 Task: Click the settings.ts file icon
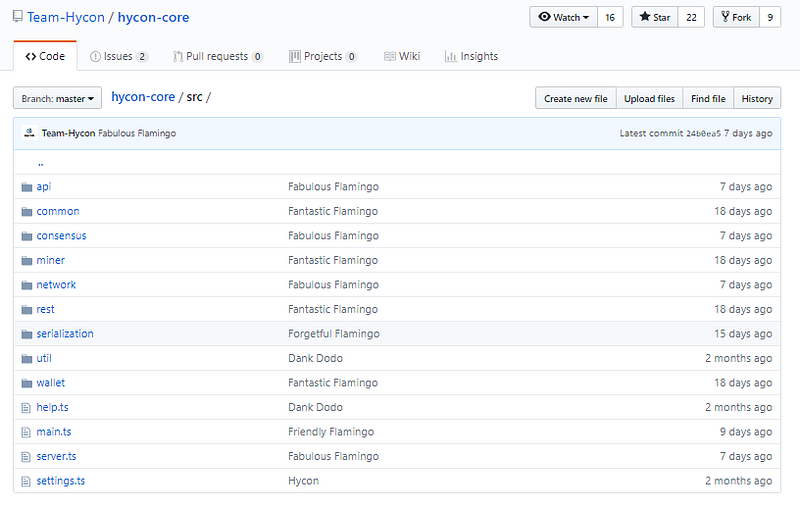click(x=26, y=481)
